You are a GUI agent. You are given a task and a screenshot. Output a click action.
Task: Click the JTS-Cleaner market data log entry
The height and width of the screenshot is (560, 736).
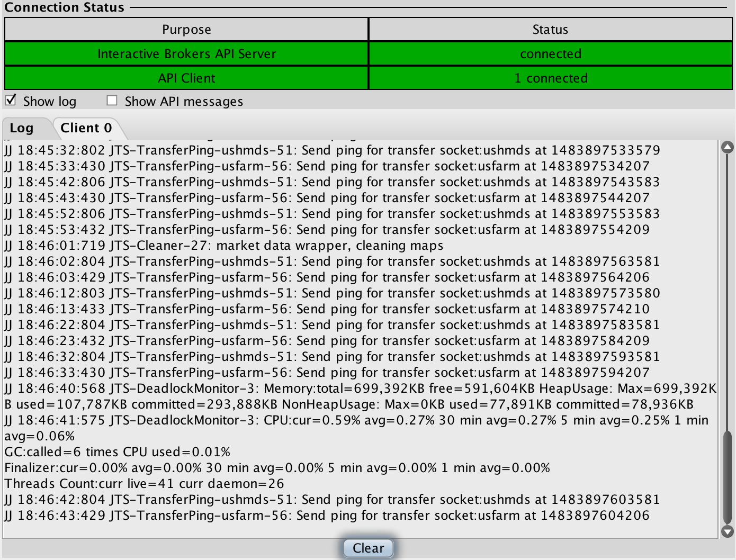click(x=223, y=245)
